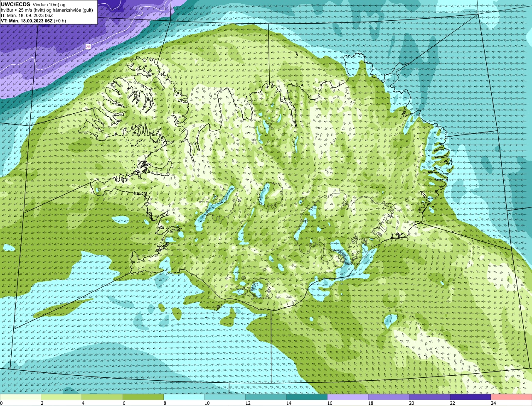Viewport: 532px width, 406px height.
Task: Click the '6' tick label on color scale
Action: tap(124, 403)
